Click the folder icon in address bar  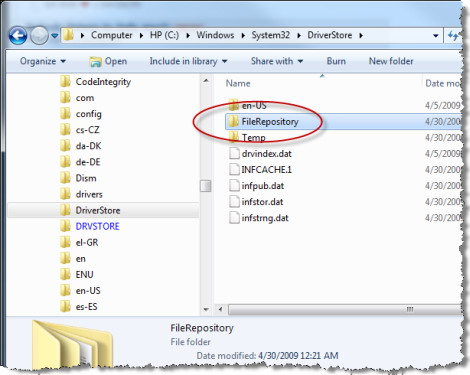point(68,35)
